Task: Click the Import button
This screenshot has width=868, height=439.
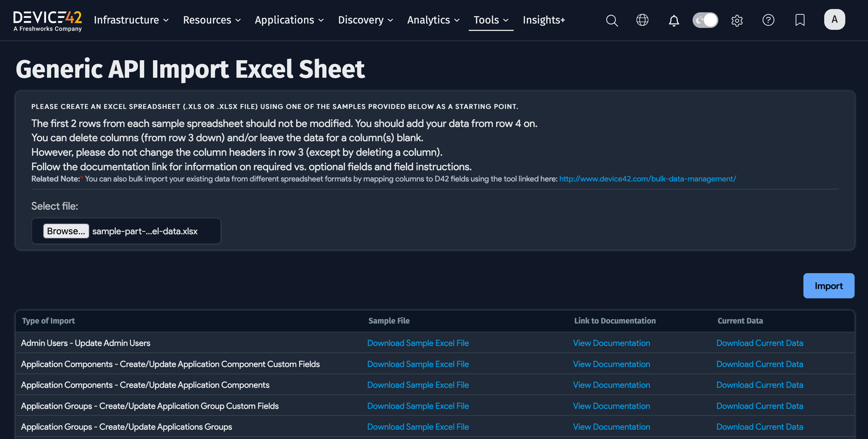Action: (x=829, y=286)
